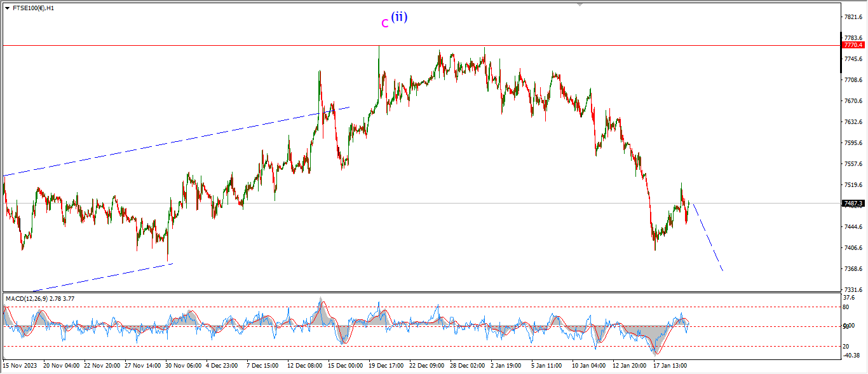
Task: Click the red 7770.4 price tag
Action: [x=852, y=45]
